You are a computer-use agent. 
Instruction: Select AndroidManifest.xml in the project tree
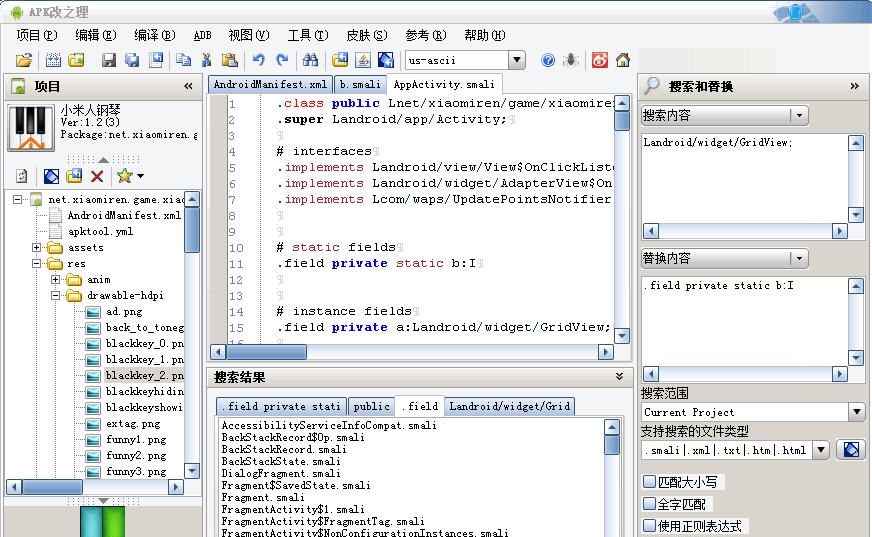[124, 215]
